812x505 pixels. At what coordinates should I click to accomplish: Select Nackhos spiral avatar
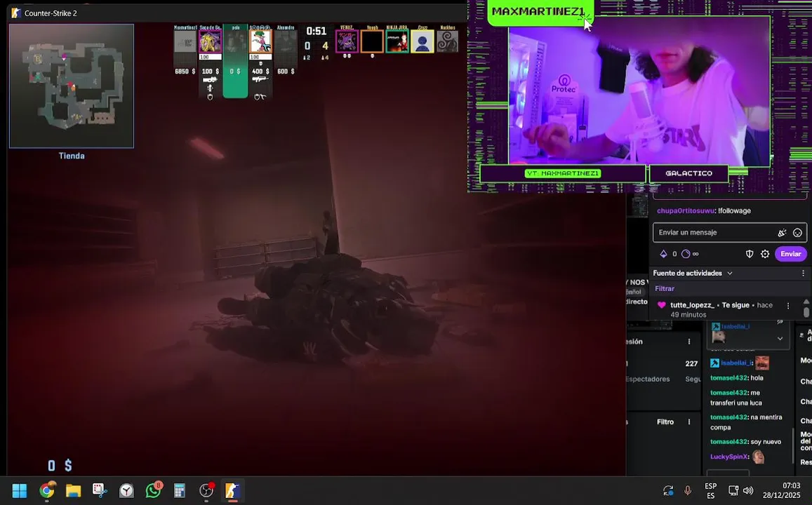(448, 41)
